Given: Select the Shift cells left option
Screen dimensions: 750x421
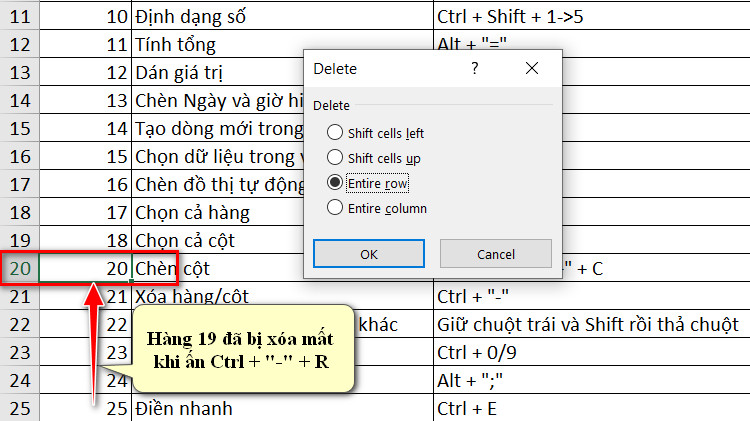Looking at the screenshot, I should (x=375, y=133).
